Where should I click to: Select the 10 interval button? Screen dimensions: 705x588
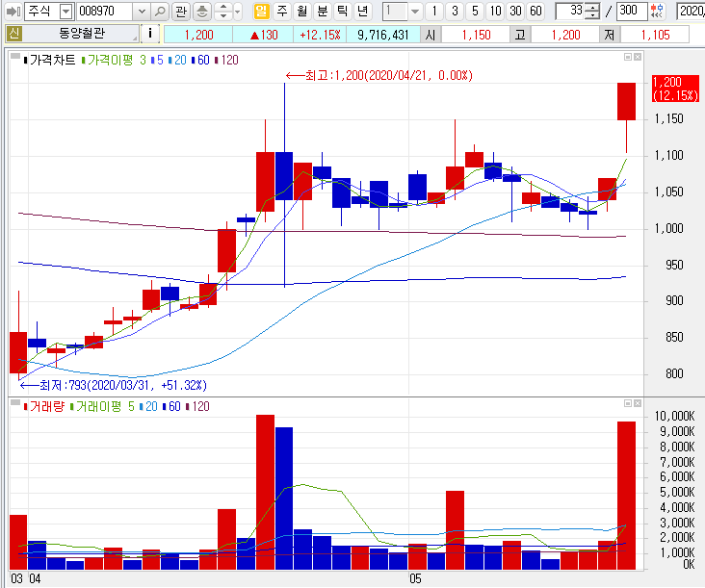pyautogui.click(x=495, y=12)
